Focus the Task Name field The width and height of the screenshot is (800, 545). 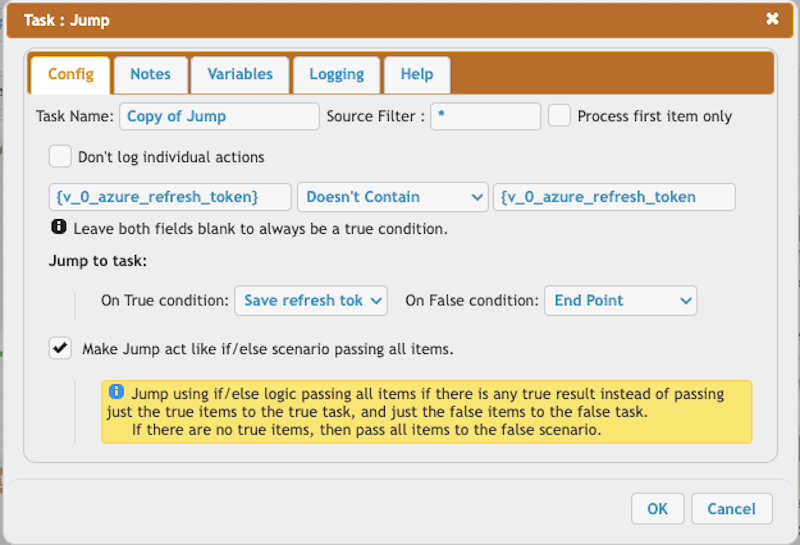tap(219, 116)
